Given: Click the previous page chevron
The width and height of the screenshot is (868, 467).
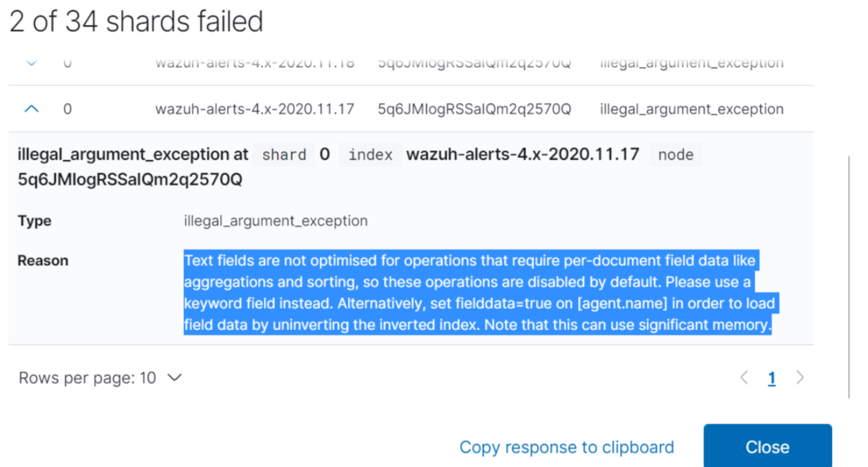Looking at the screenshot, I should 744,378.
